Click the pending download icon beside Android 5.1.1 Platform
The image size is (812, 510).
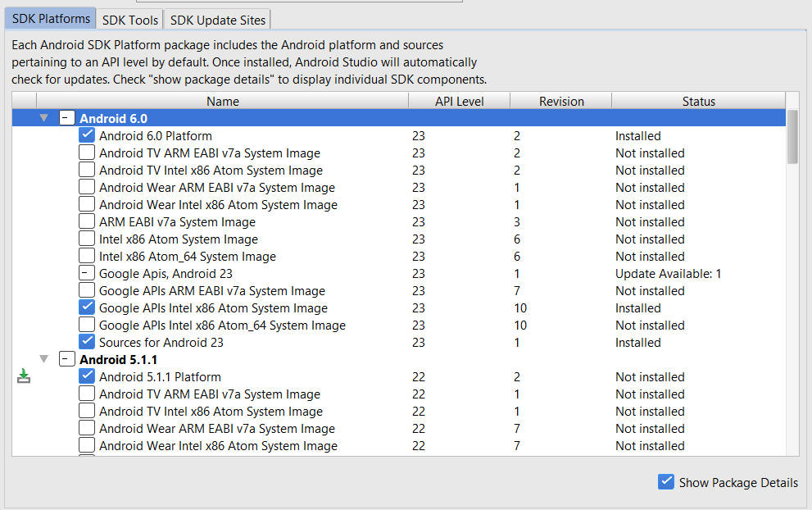pos(24,376)
